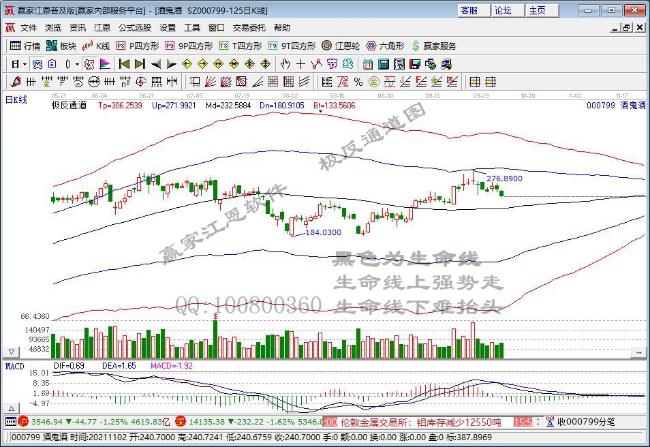Click the 伦敦金属交易所 news ticker
This screenshot has height=447, width=650.
coord(421,422)
